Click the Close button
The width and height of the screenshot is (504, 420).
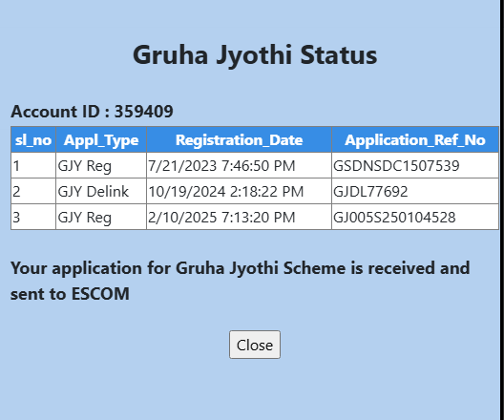(255, 345)
